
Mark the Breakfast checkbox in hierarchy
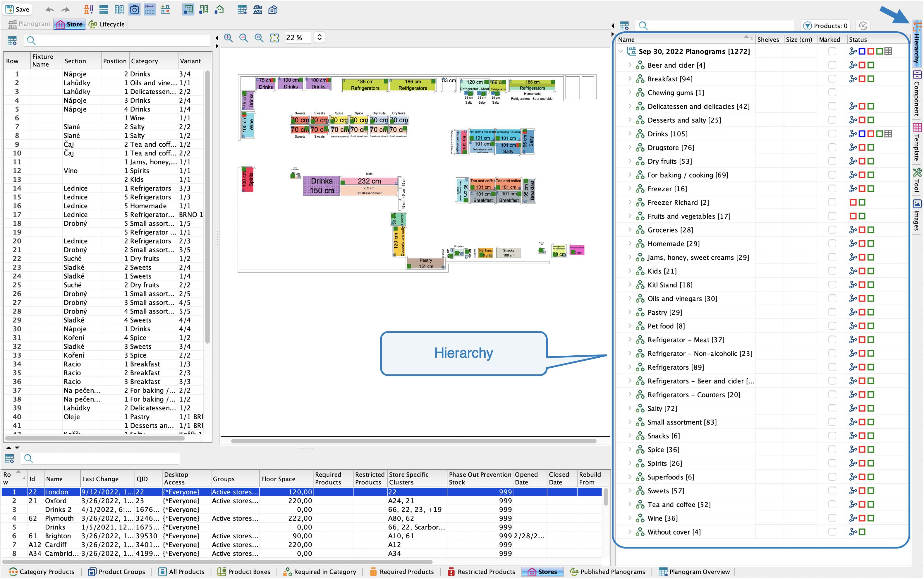pyautogui.click(x=832, y=79)
